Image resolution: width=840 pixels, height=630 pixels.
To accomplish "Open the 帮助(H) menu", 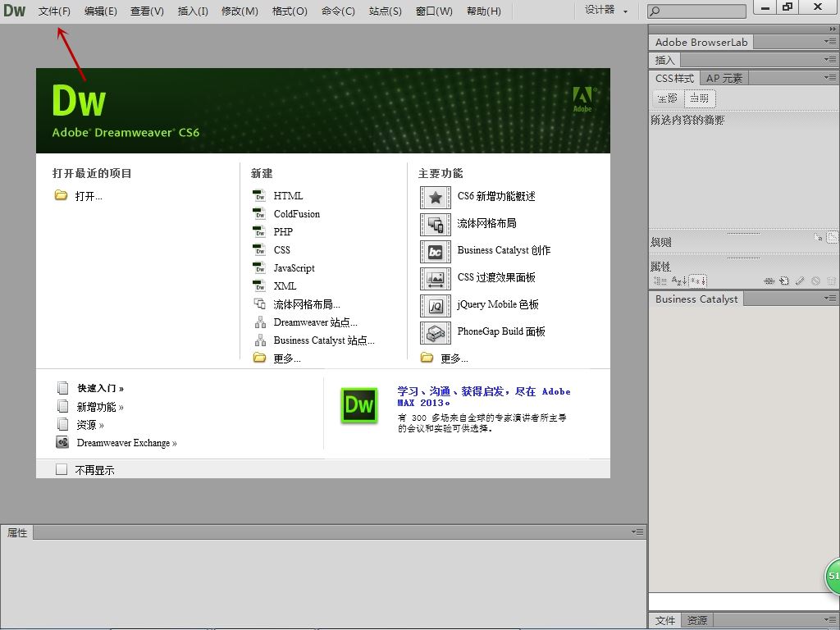I will pos(484,11).
